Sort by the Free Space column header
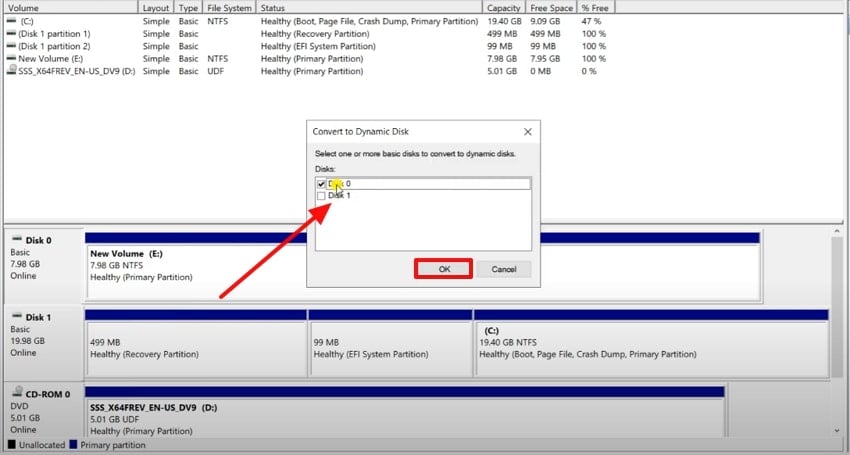850x455 pixels. point(551,8)
